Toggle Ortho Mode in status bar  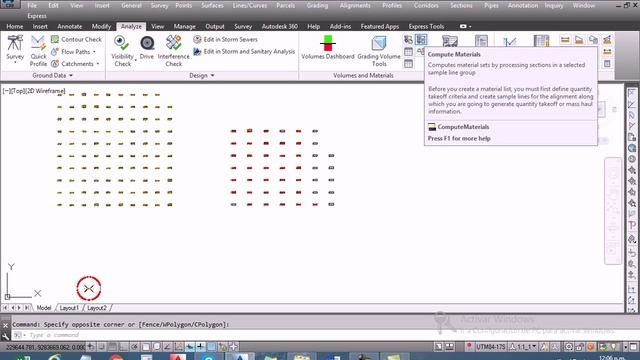(124, 347)
